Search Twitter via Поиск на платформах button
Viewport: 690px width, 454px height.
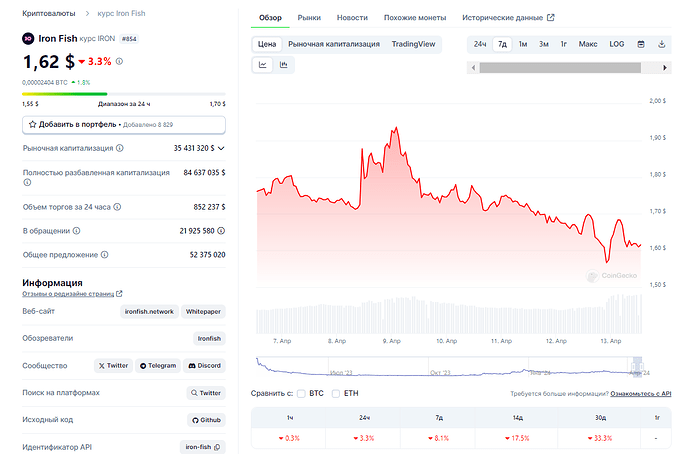point(206,393)
